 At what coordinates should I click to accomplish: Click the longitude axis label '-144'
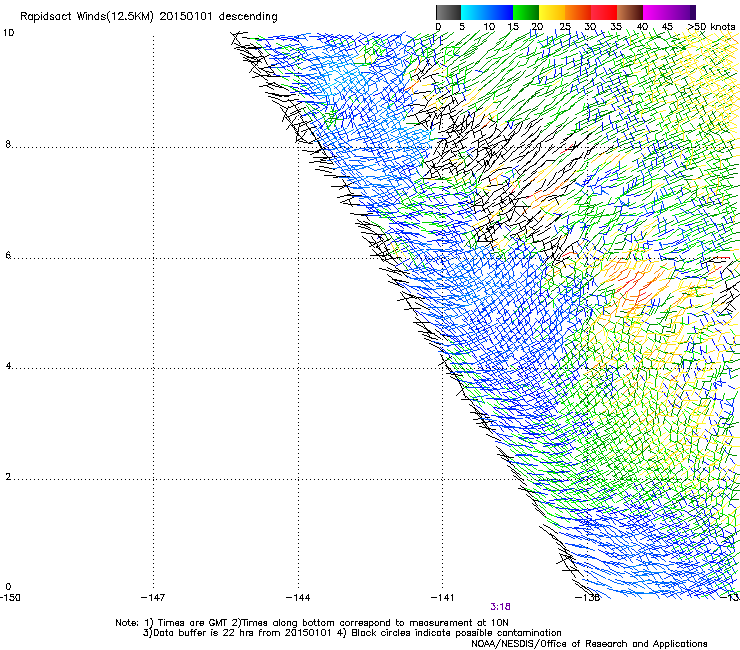coord(298,598)
